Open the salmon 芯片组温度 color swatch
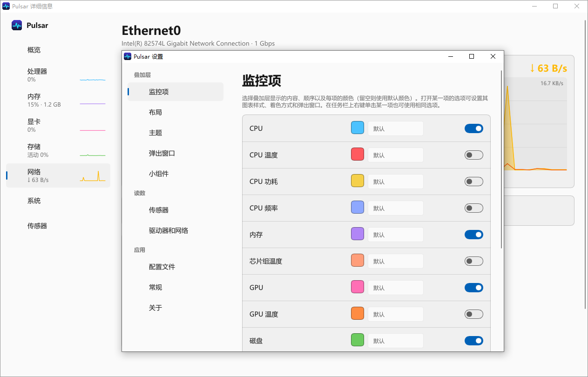This screenshot has height=377, width=588. click(358, 261)
